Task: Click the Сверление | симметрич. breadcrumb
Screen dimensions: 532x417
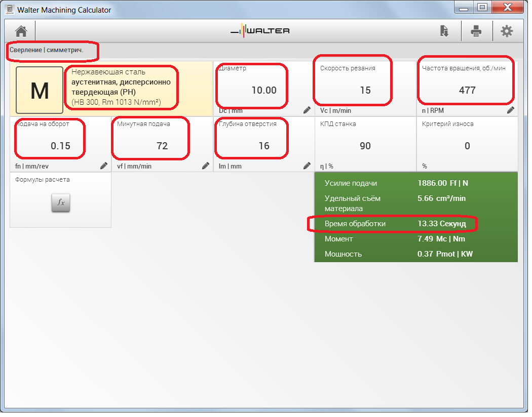Action: pyautogui.click(x=47, y=50)
